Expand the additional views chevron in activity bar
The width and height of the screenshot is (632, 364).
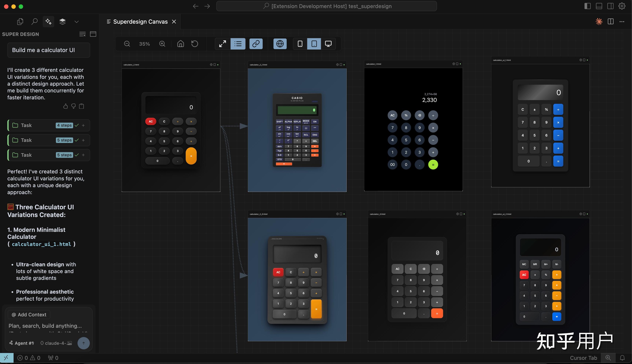tap(76, 22)
